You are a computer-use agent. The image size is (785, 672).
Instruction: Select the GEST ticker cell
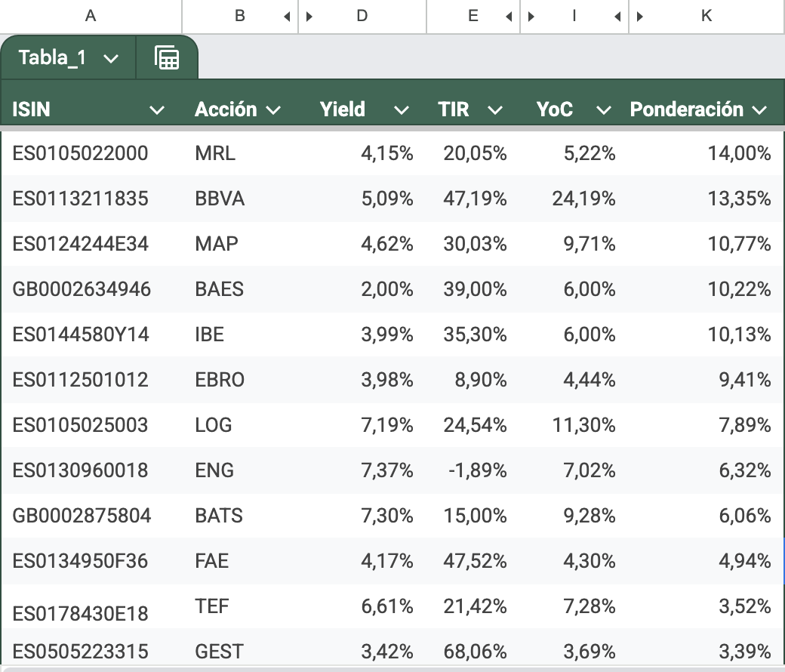click(240, 648)
